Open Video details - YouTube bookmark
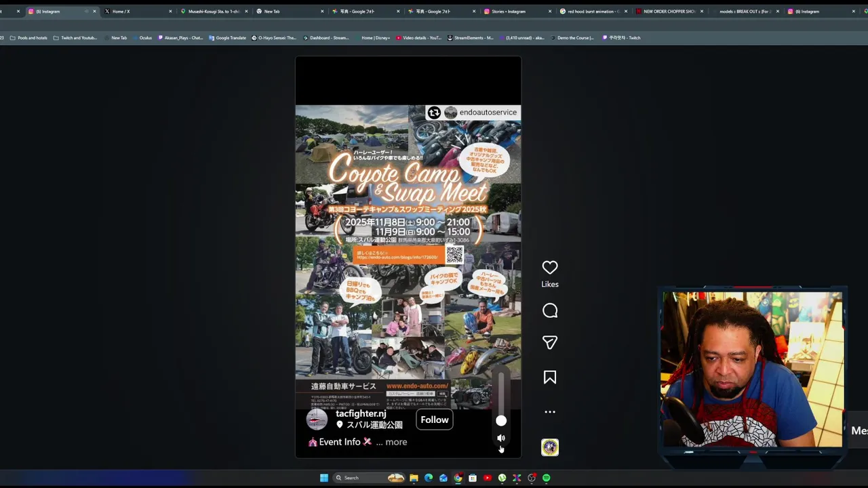Viewport: 868px width, 488px height. tap(418, 38)
